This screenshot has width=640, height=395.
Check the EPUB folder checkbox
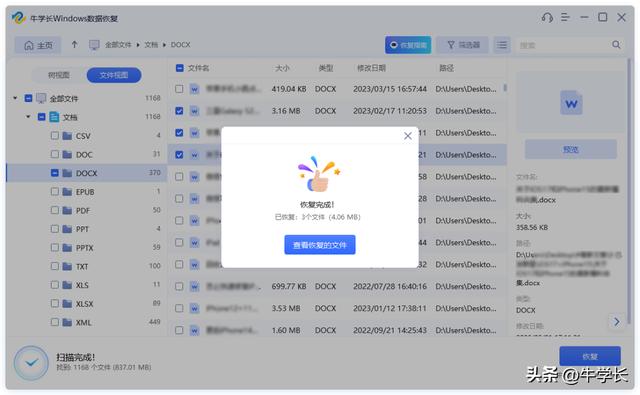(x=55, y=191)
